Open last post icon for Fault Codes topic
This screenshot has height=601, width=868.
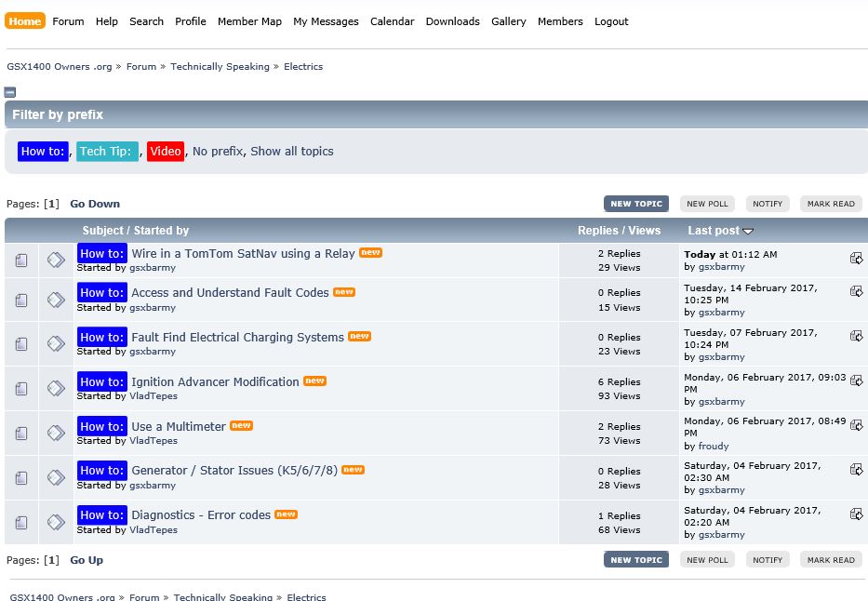(x=857, y=291)
